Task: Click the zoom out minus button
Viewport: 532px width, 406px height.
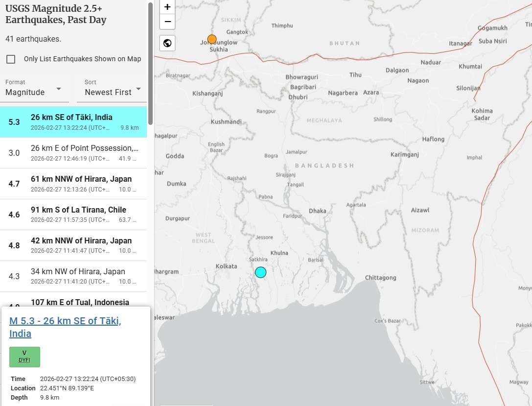Action: pos(167,22)
